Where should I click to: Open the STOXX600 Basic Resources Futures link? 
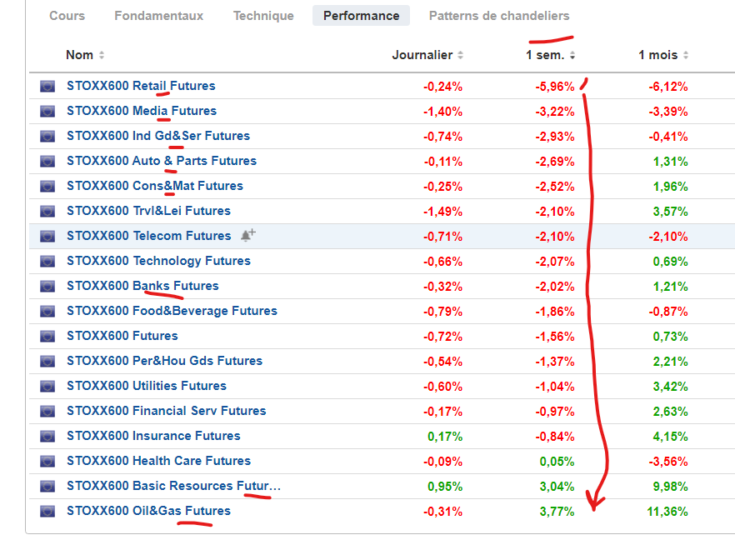pyautogui.click(x=174, y=486)
